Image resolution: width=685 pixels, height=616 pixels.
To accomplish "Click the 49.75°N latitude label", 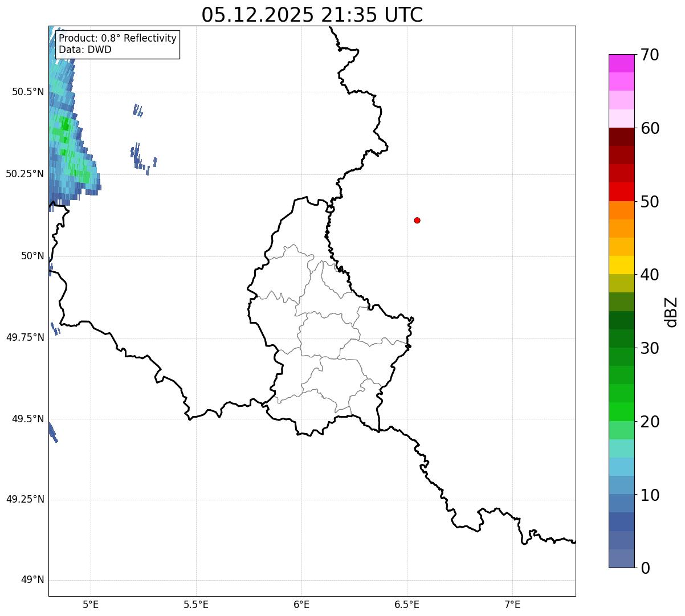I will click(x=25, y=337).
